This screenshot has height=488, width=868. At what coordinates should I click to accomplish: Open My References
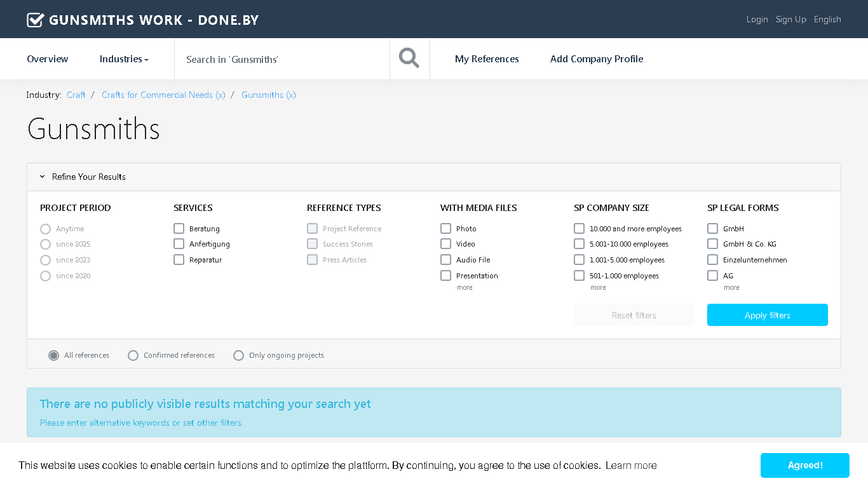[x=487, y=59]
